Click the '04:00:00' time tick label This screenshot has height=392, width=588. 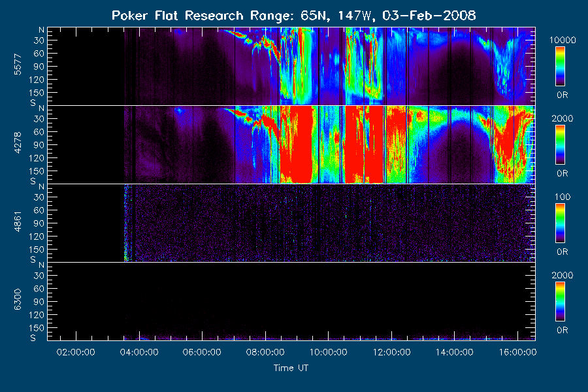tap(139, 352)
